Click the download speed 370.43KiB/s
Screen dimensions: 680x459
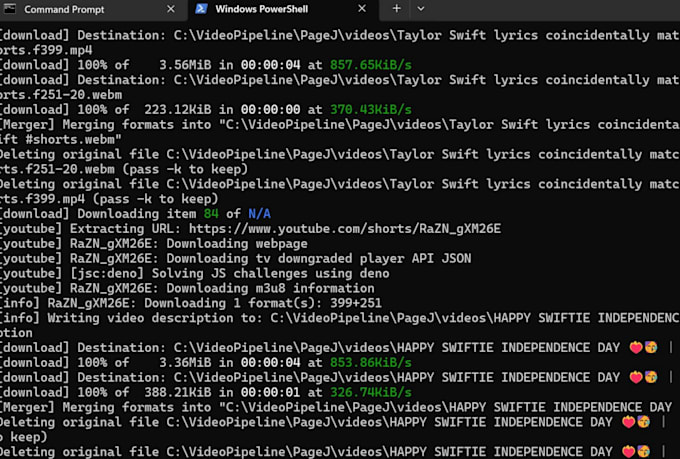pyautogui.click(x=371, y=109)
